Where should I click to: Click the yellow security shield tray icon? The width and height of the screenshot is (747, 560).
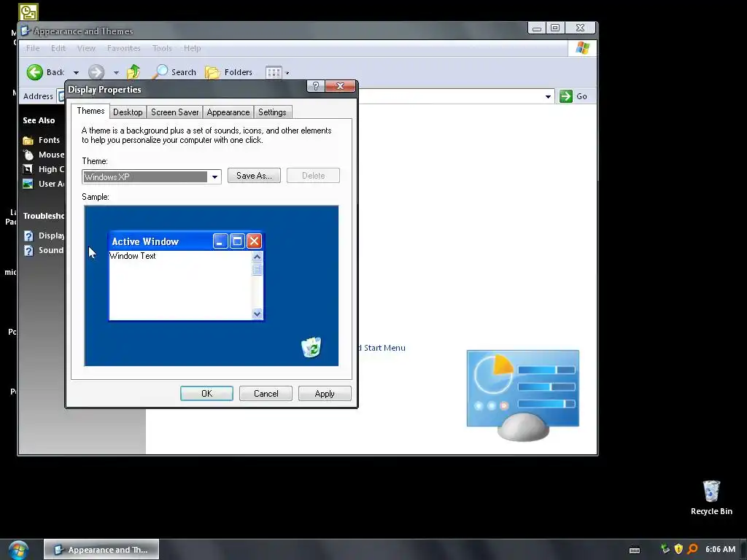679,549
